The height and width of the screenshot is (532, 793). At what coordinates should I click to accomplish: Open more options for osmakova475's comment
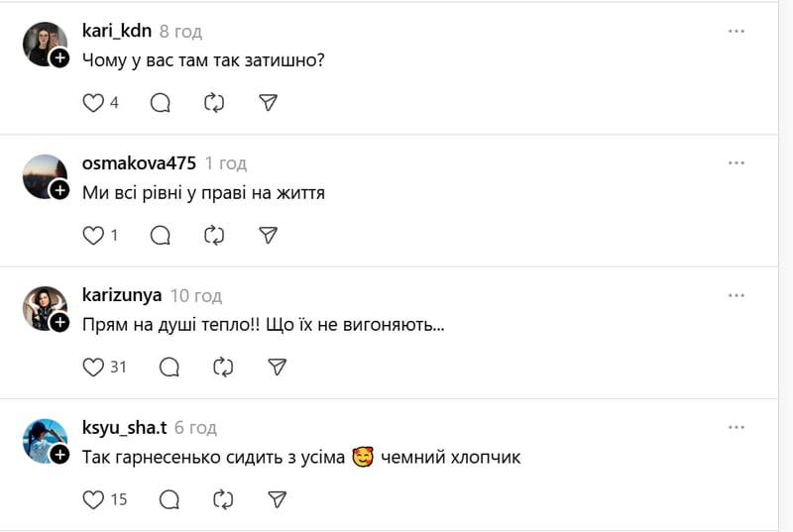point(736,162)
